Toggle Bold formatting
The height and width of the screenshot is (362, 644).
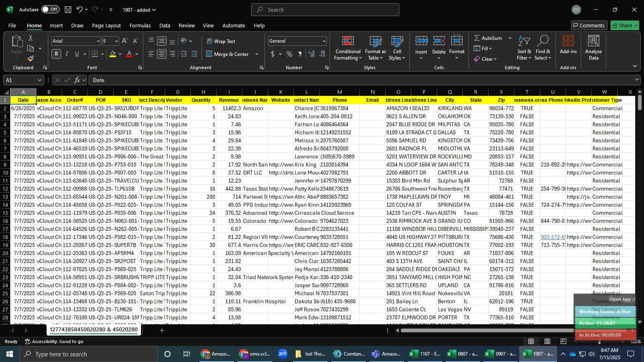[56, 54]
